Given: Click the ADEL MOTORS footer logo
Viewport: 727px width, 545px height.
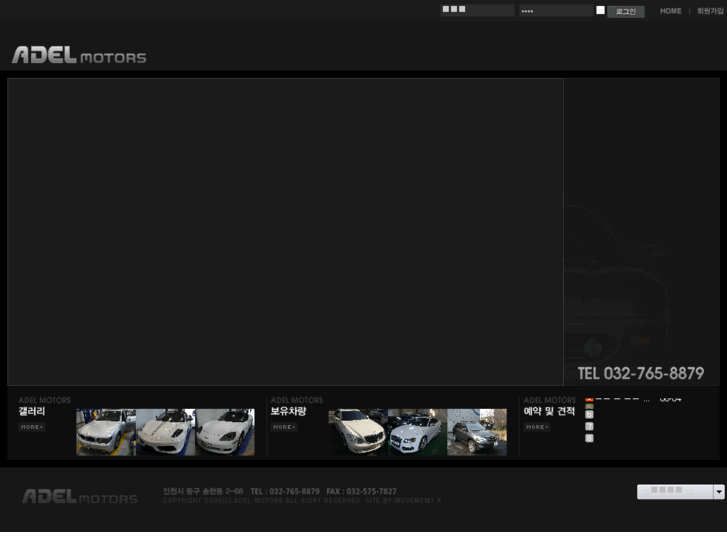Looking at the screenshot, I should [x=80, y=497].
